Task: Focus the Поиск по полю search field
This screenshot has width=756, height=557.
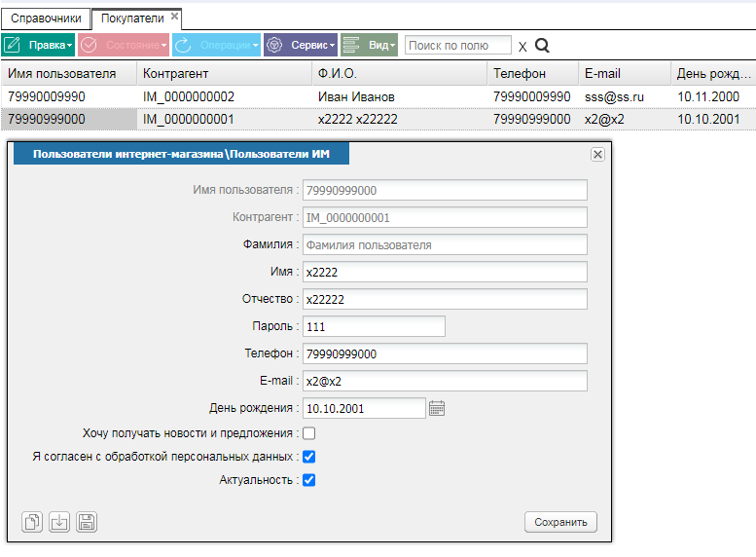Action: tap(458, 46)
